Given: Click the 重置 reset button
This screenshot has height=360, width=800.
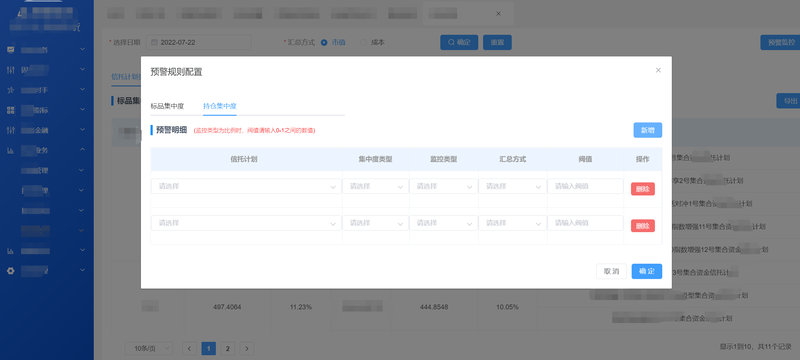Looking at the screenshot, I should 497,42.
